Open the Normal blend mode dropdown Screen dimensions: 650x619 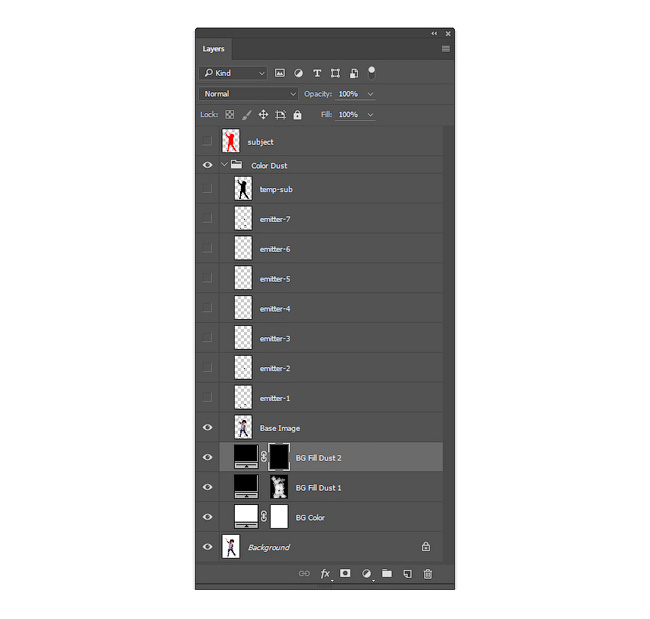(x=249, y=94)
